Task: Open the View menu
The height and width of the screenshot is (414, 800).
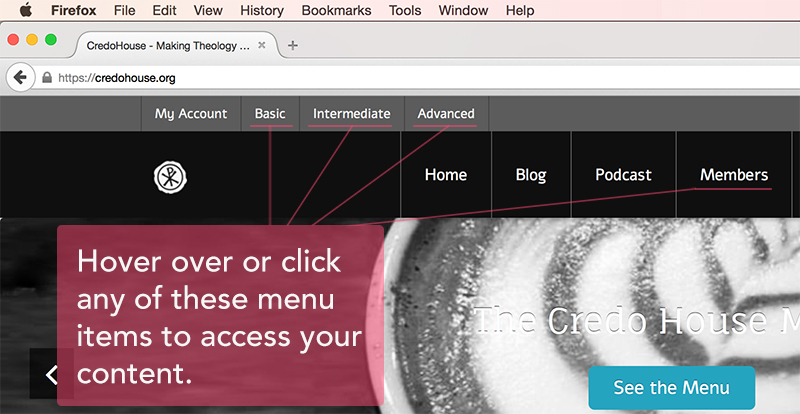Action: (208, 10)
